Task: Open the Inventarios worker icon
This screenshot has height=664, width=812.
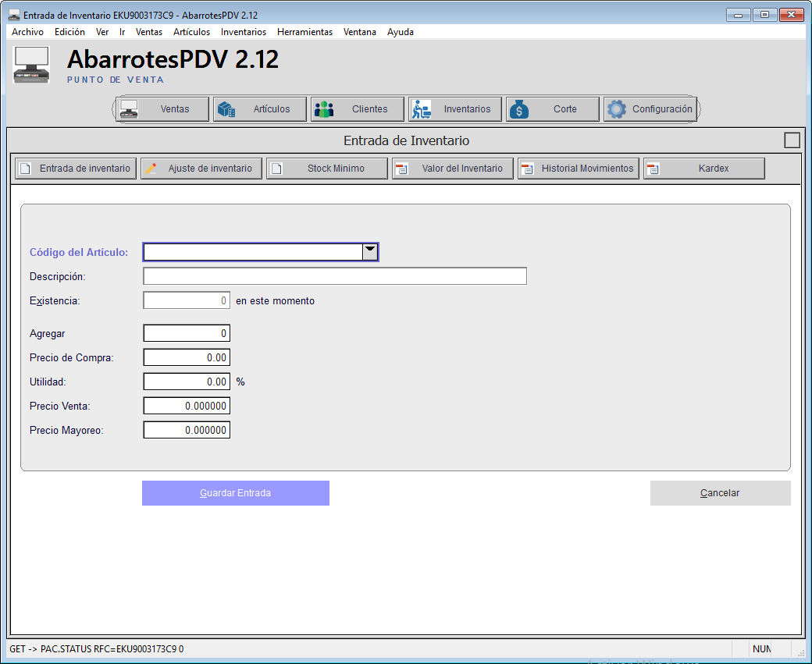Action: (422, 109)
